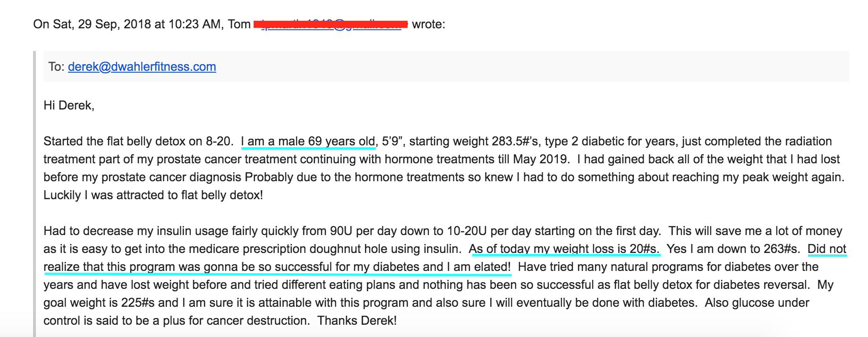Click the "To:" label in recipient bar
This screenshot has height=337, width=868.
[56, 67]
